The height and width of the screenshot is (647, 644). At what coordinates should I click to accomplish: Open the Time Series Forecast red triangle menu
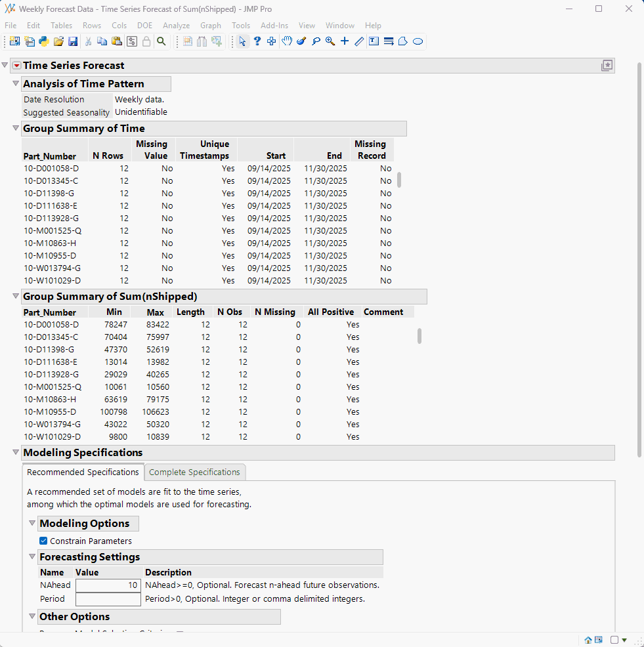coord(16,66)
